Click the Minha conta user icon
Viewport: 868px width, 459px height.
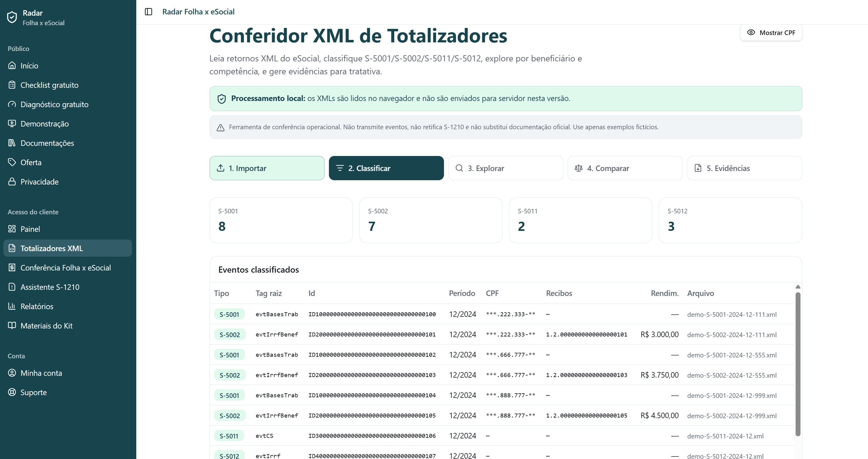pos(12,373)
